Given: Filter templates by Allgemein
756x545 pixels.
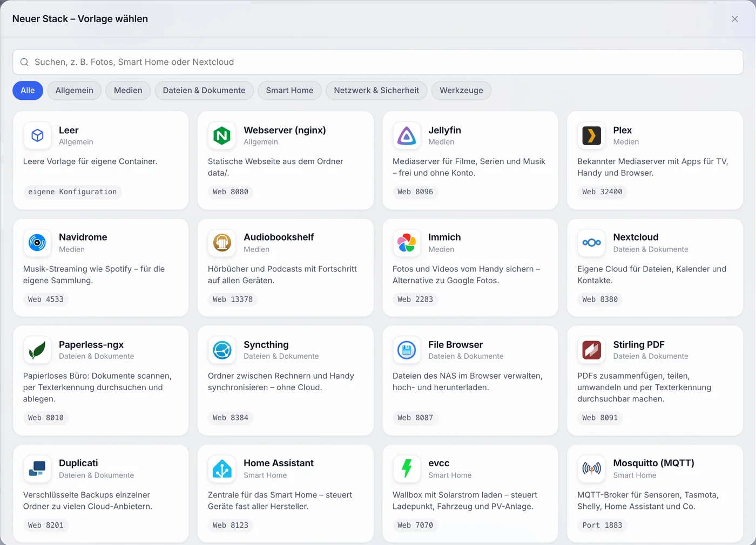Looking at the screenshot, I should [75, 91].
